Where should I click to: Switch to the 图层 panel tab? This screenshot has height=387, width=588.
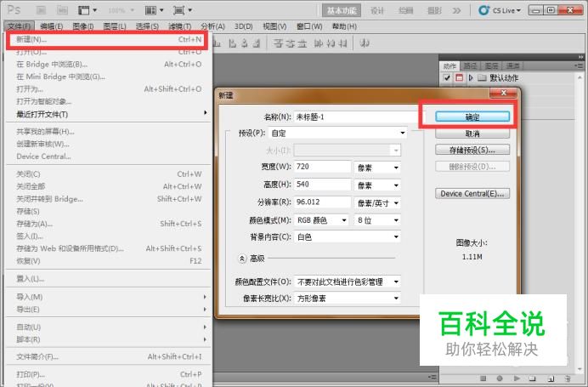491,65
